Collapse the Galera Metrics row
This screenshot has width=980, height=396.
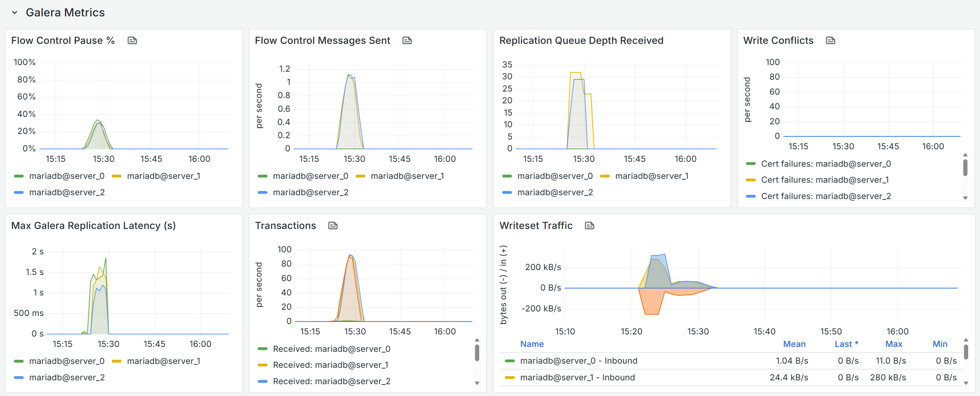[15, 13]
